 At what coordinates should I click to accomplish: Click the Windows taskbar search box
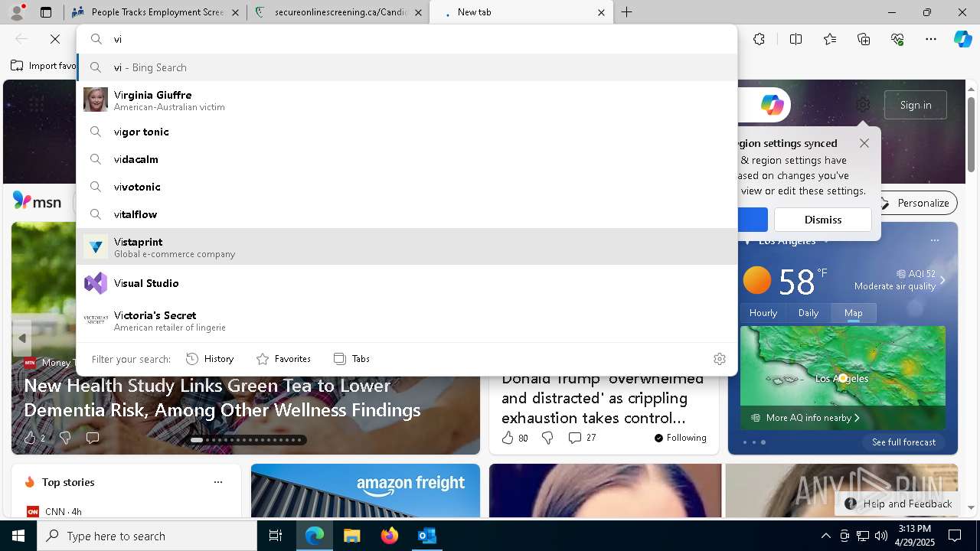coord(147,536)
